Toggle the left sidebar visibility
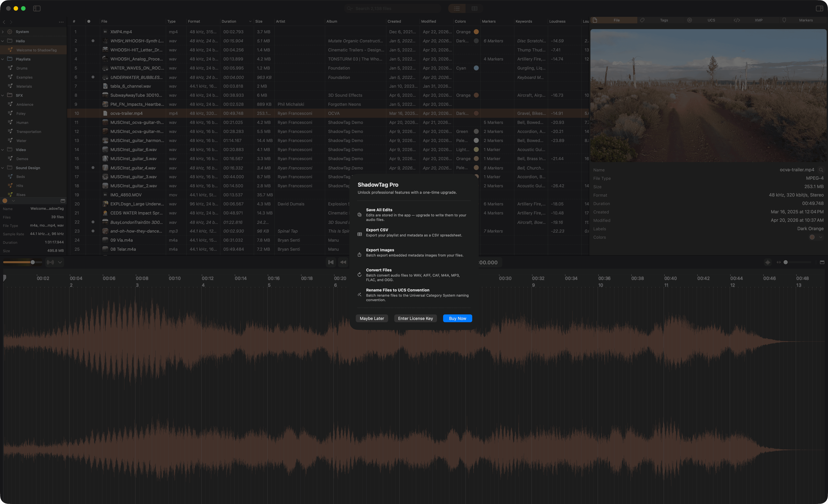The height and width of the screenshot is (504, 828). [x=37, y=8]
